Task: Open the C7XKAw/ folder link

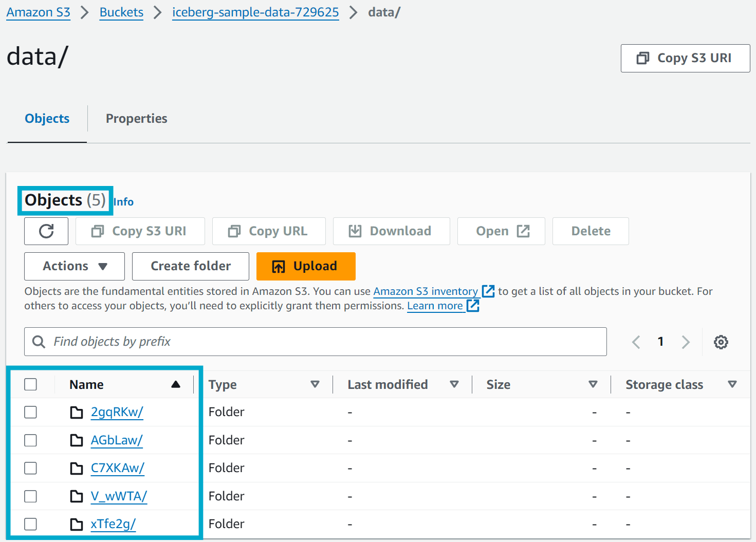Action: 117,468
